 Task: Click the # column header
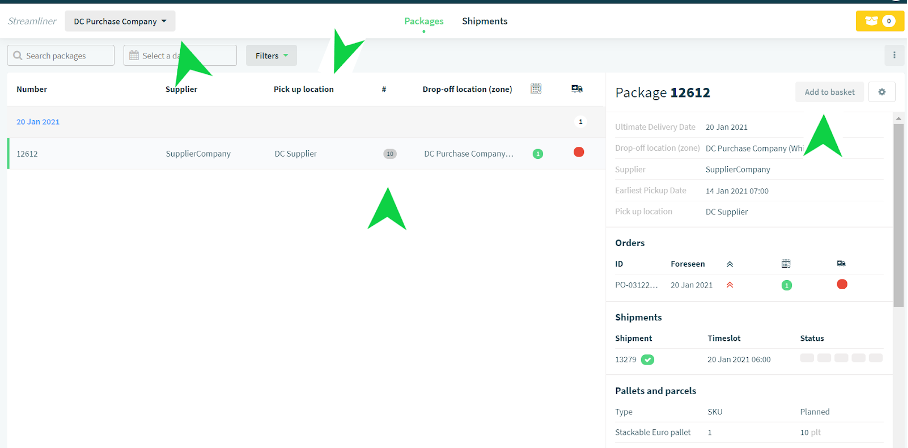pyautogui.click(x=384, y=89)
